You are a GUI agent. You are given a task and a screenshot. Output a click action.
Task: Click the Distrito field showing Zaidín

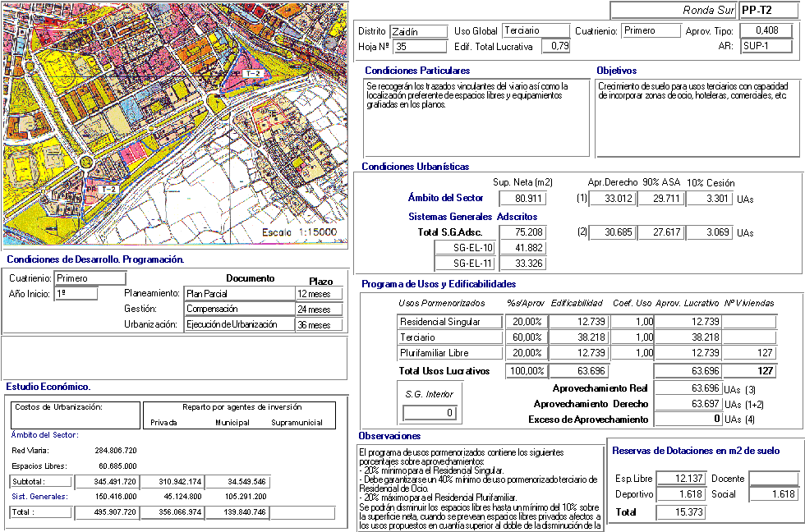[416, 31]
